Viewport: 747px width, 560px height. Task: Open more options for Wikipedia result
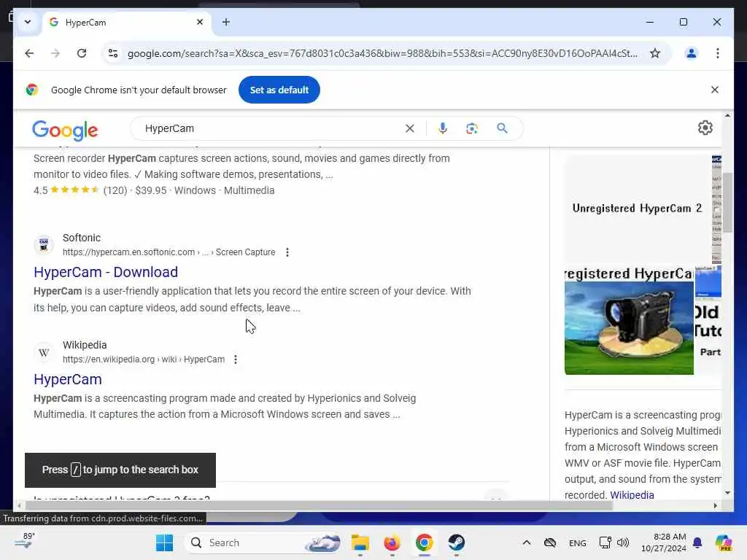point(236,359)
